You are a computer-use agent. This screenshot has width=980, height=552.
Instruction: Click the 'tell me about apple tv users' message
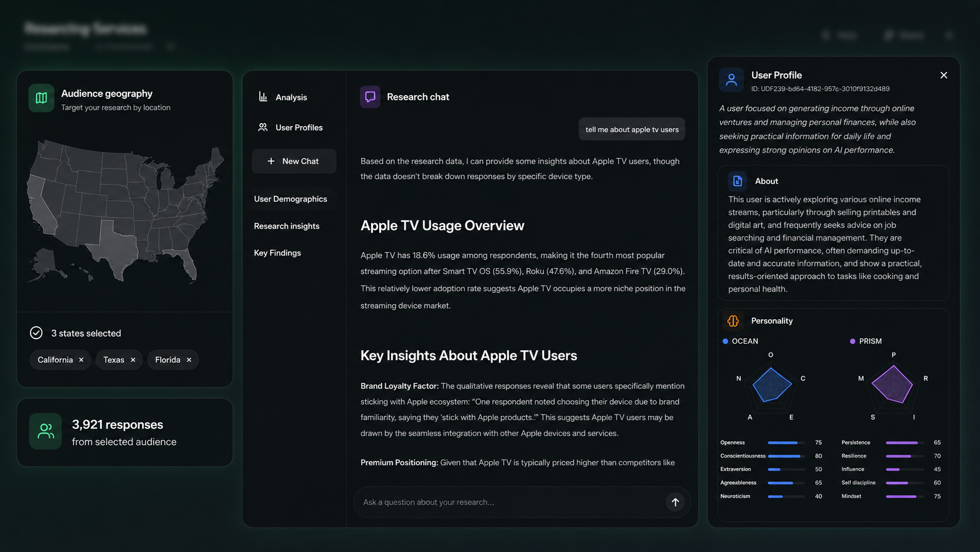(632, 129)
